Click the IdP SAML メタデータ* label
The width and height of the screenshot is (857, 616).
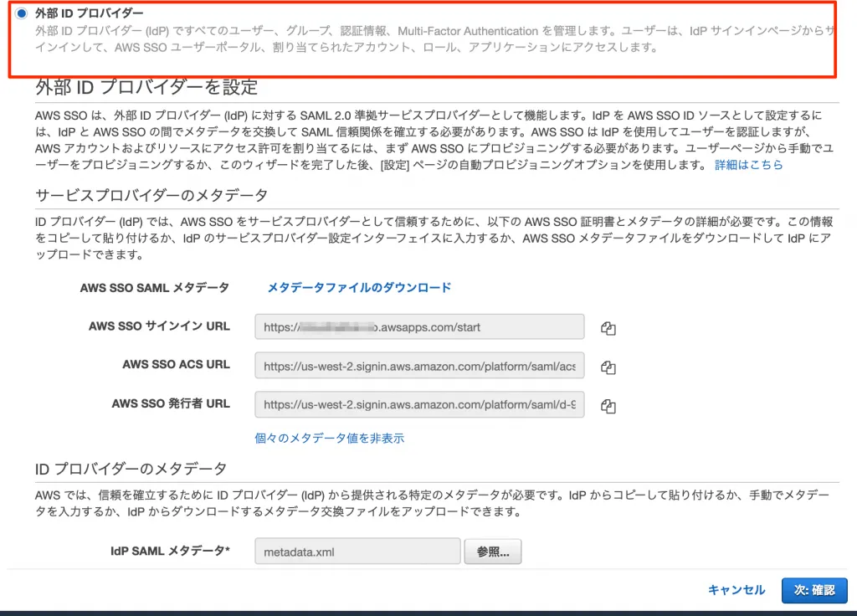point(170,551)
